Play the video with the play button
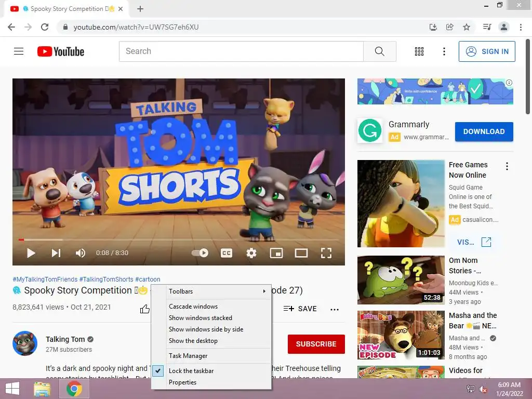The height and width of the screenshot is (399, 532). click(x=31, y=253)
